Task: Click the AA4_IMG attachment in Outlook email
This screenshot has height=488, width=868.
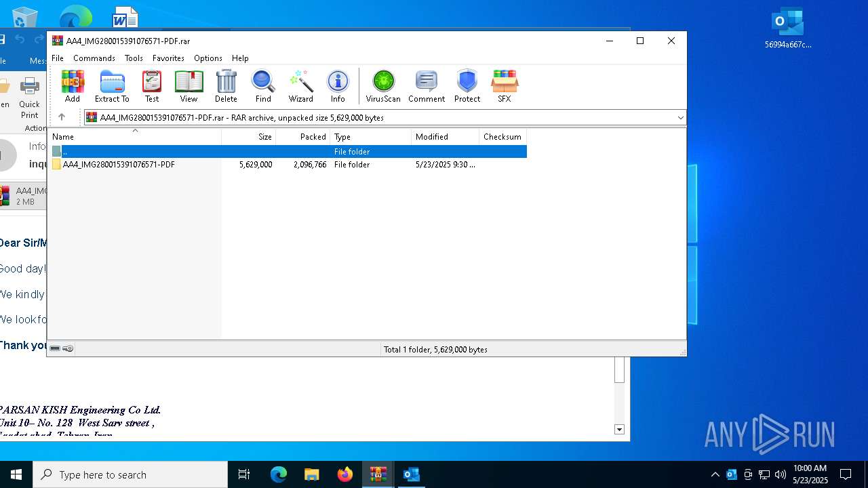Action: 24,196
